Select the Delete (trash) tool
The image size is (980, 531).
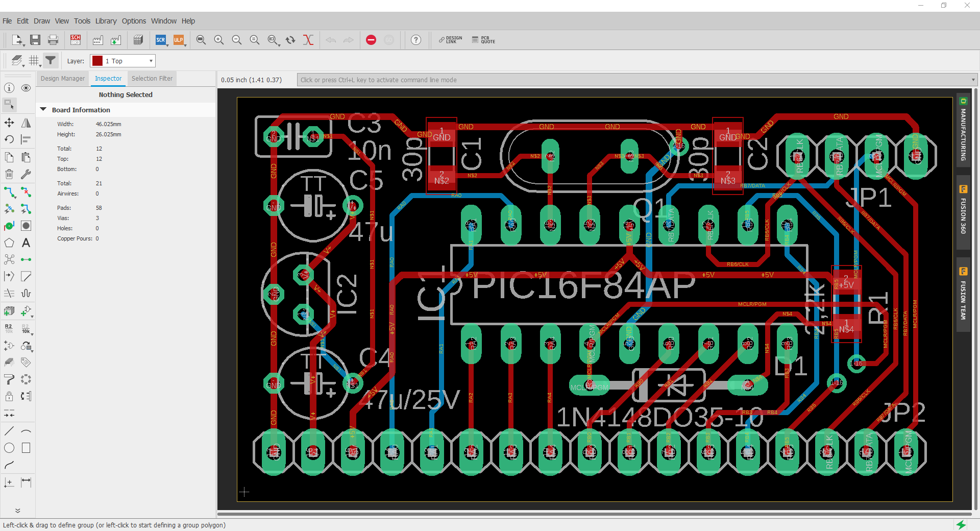[9, 174]
